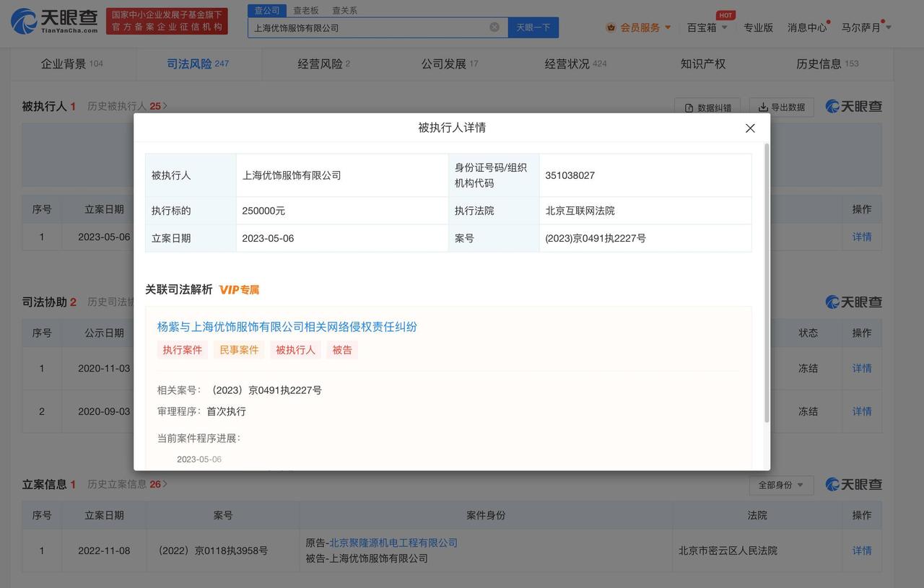The width and height of the screenshot is (924, 588).
Task: Open the 杨紫与上海优饰服饰有限公司 case link
Action: pyautogui.click(x=287, y=327)
